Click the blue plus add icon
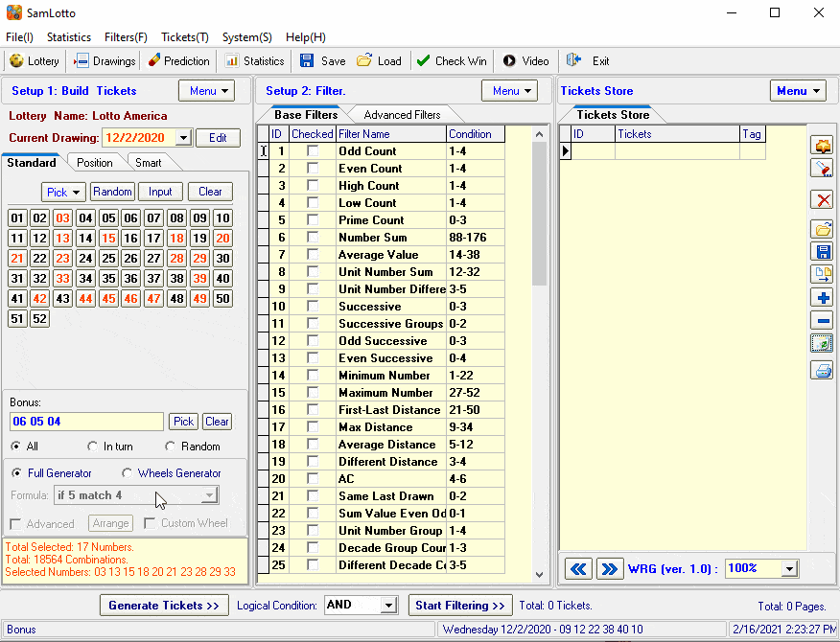840x642 pixels. [x=823, y=298]
